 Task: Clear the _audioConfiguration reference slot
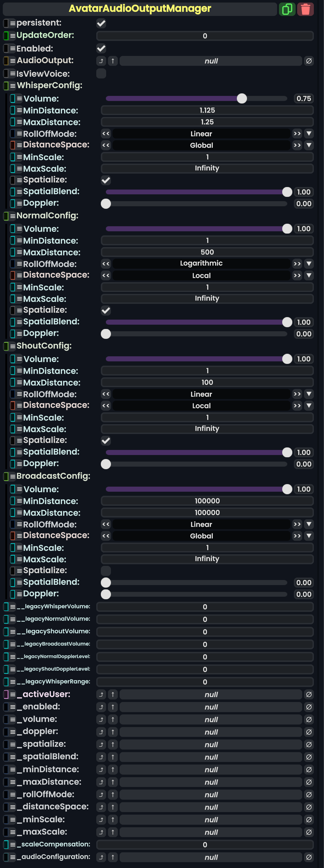click(x=309, y=857)
